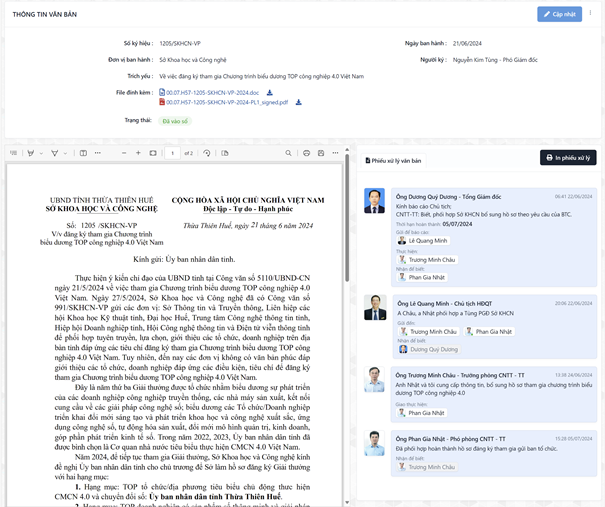Click the In phiếu xử lý button

pyautogui.click(x=567, y=158)
